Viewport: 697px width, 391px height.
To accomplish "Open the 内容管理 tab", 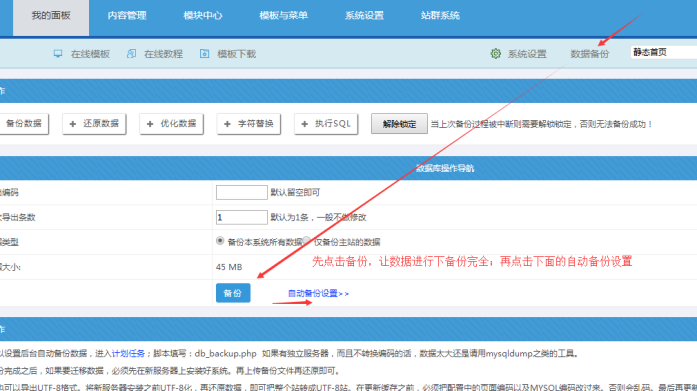I will [127, 16].
